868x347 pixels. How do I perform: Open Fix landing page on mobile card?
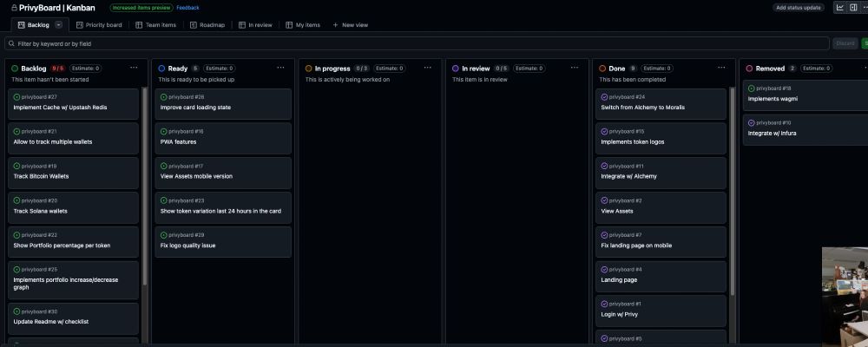click(661, 241)
